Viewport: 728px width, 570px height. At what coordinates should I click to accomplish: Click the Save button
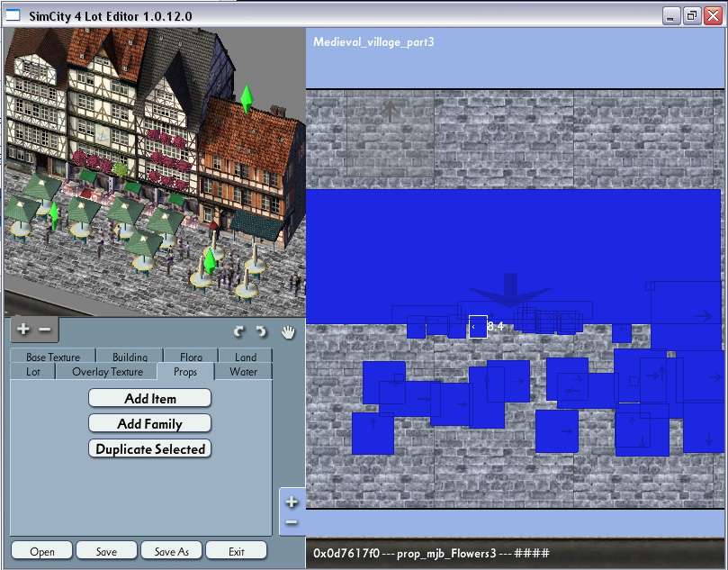pyautogui.click(x=106, y=551)
